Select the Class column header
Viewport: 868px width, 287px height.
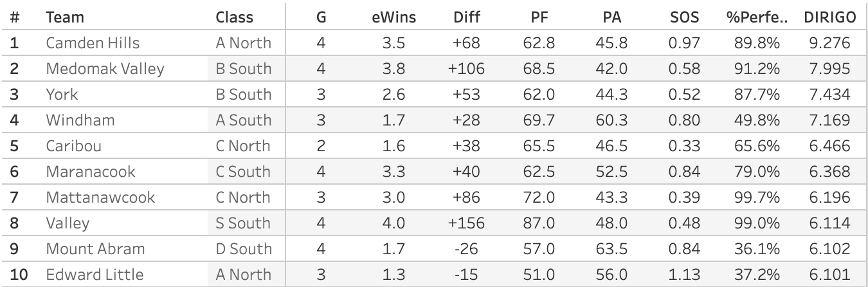pyautogui.click(x=235, y=18)
